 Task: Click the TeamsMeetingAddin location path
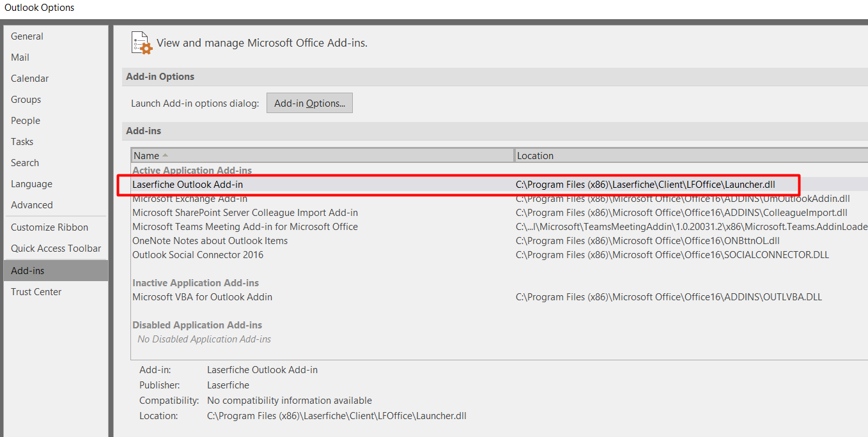[x=692, y=227]
